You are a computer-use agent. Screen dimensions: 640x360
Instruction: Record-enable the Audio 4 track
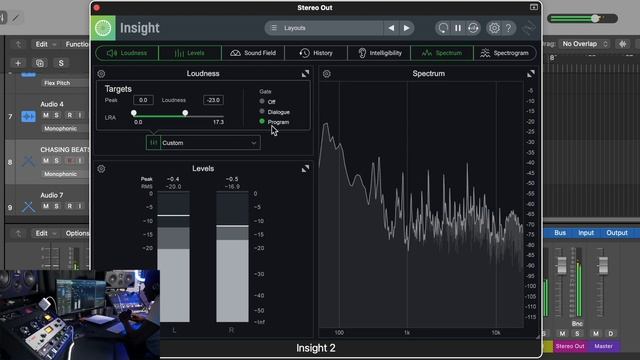(69, 116)
